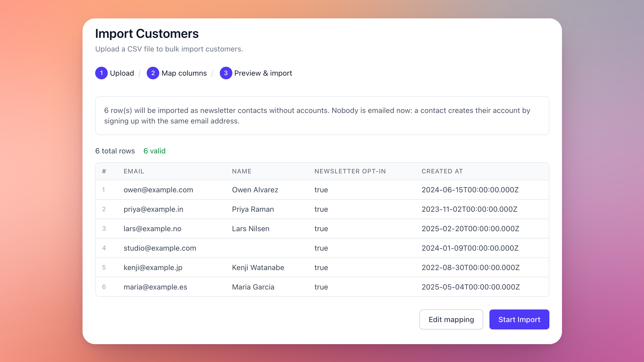Click opt-in value true for maria@example.es
This screenshot has width=644, height=362.
click(x=321, y=287)
